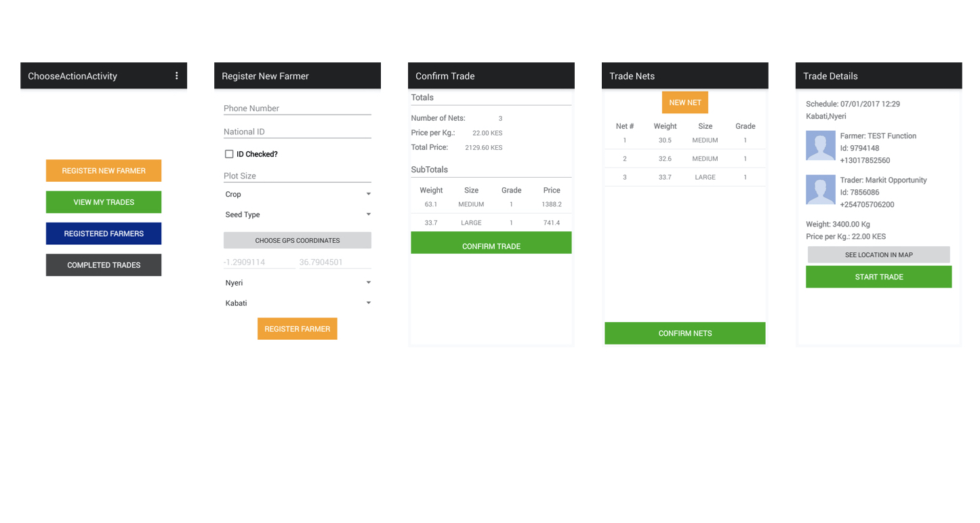This screenshot has width=980, height=523.
Task: Click the trader's profile avatar
Action: point(820,190)
